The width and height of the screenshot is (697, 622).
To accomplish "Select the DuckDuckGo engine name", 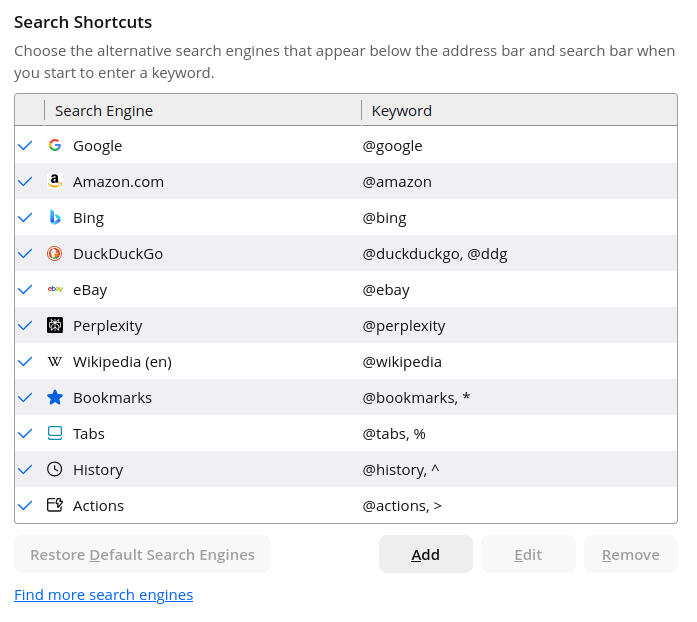I will coord(118,254).
